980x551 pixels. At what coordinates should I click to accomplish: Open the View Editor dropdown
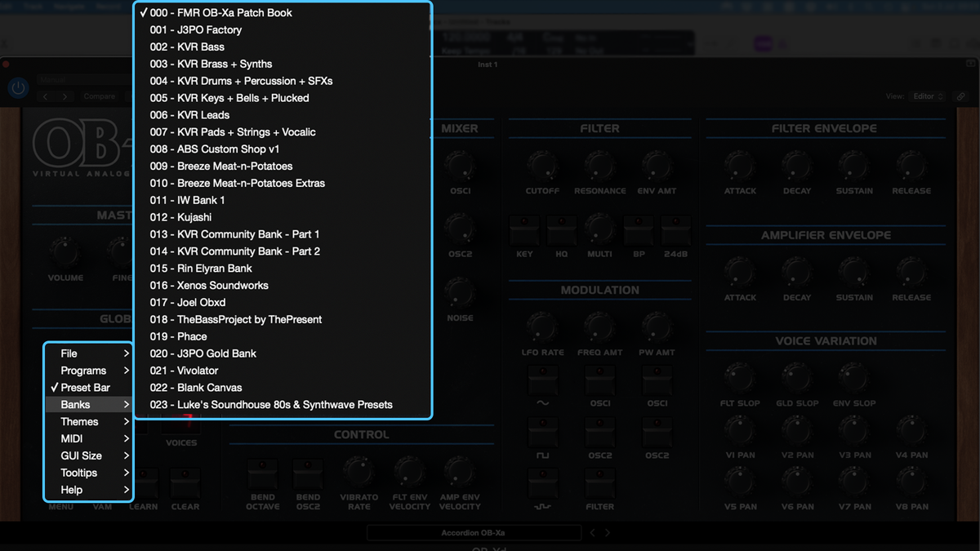pyautogui.click(x=926, y=96)
